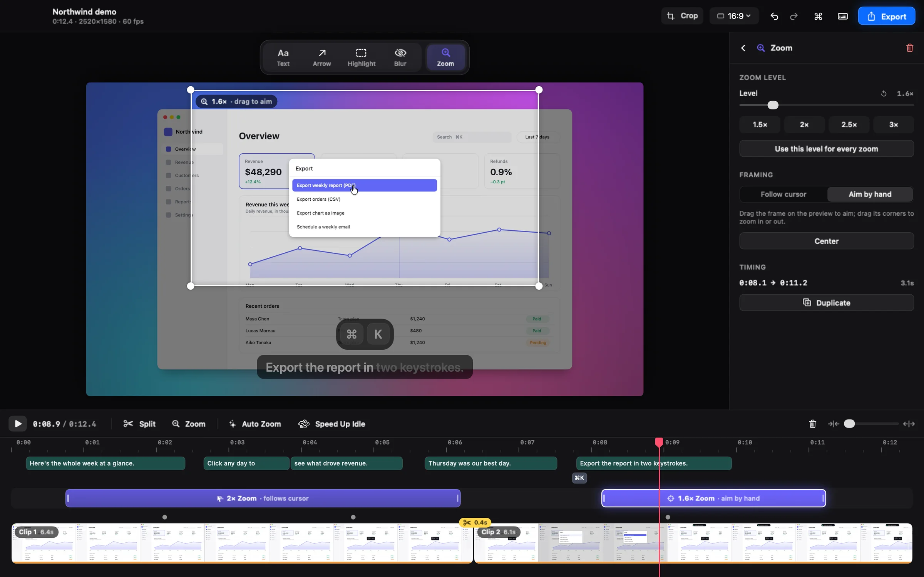This screenshot has height=577, width=924.
Task: Select the 1.6× Zoom aim by hand segment
Action: coord(713,498)
